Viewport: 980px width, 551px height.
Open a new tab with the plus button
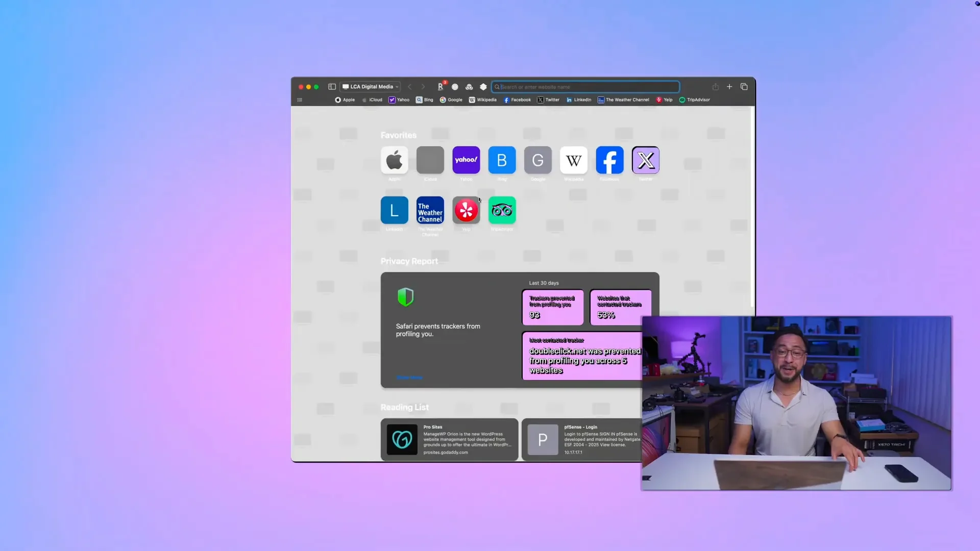tap(729, 87)
